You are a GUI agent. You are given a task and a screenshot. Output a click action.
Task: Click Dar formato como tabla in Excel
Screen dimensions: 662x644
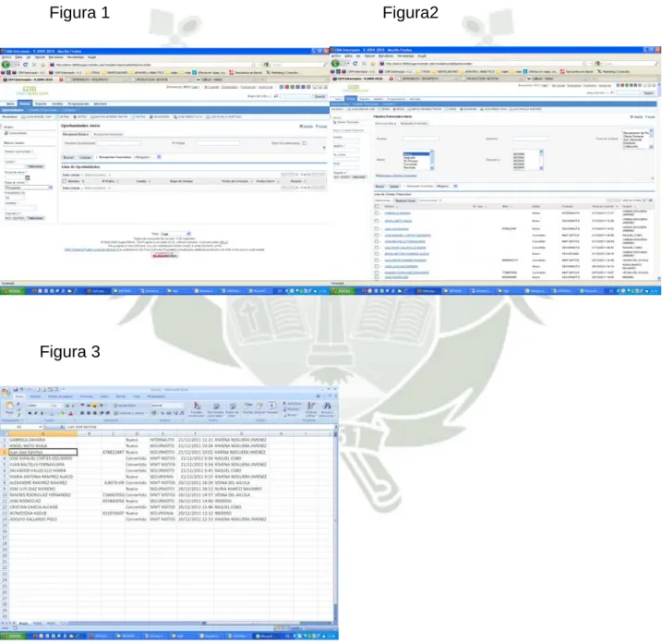[216, 409]
